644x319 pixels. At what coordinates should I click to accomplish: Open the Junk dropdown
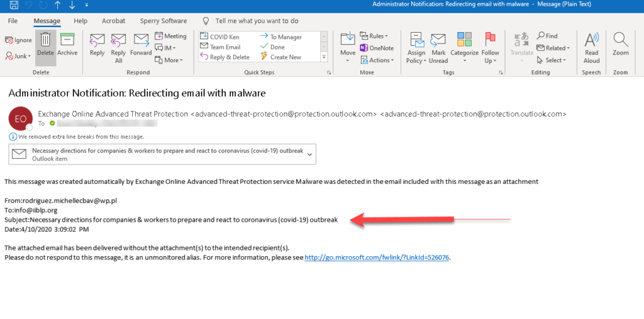tap(18, 56)
